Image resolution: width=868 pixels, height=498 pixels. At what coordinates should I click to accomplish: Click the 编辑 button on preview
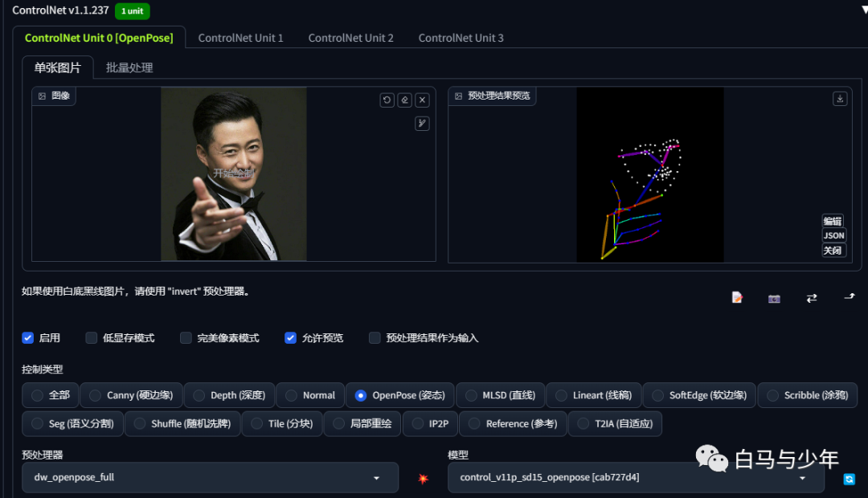833,222
